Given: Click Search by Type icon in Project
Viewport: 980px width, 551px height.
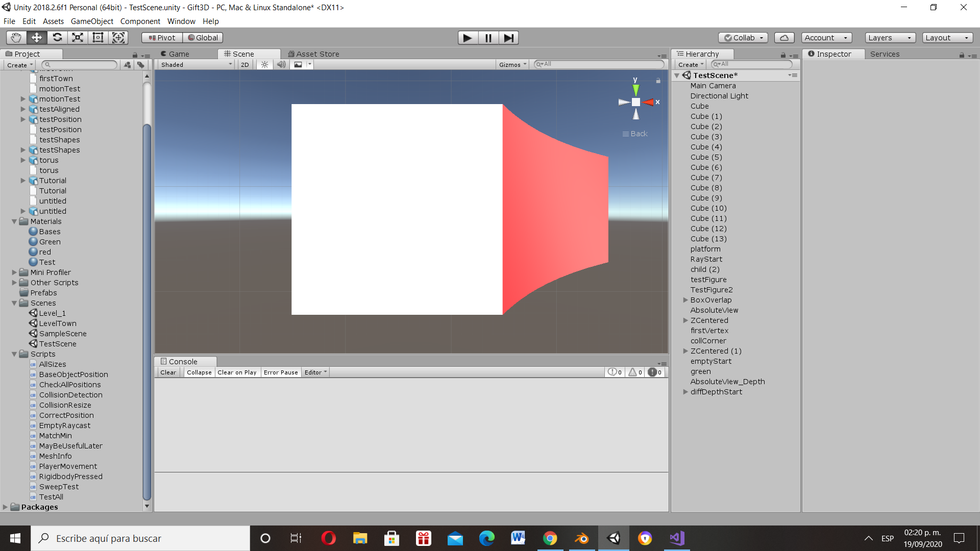Looking at the screenshot, I should point(128,65).
